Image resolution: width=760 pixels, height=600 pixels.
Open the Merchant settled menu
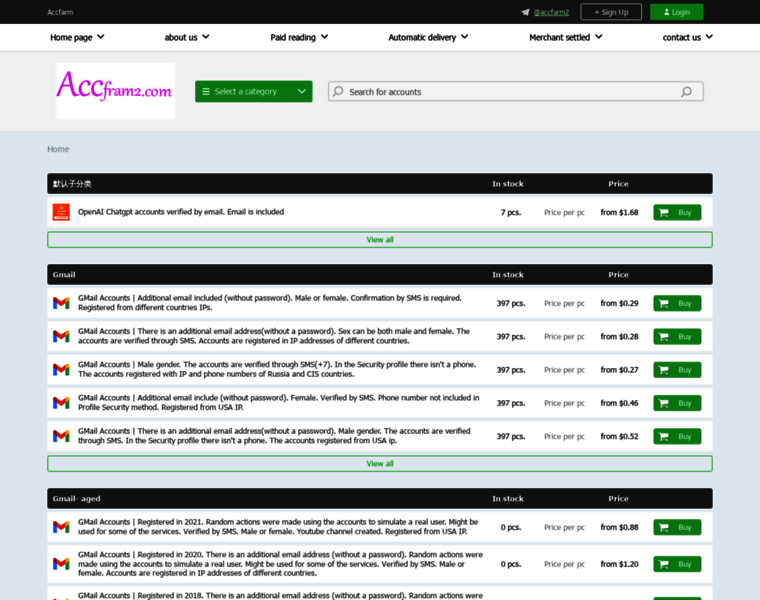click(x=566, y=37)
